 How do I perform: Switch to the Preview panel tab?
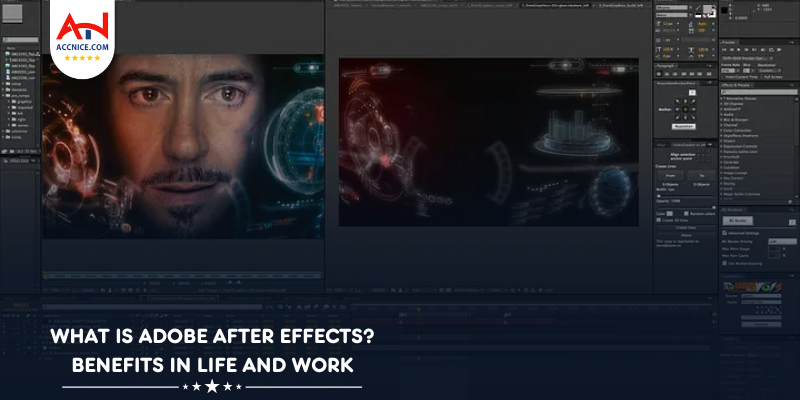pyautogui.click(x=730, y=42)
